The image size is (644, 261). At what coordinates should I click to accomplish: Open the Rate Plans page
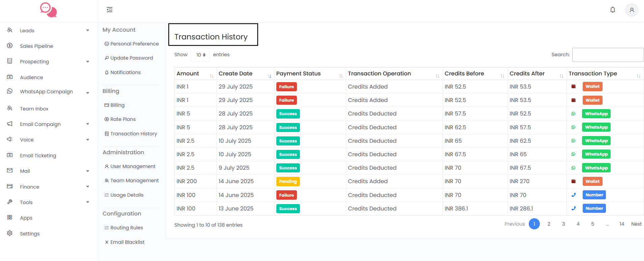point(120,119)
